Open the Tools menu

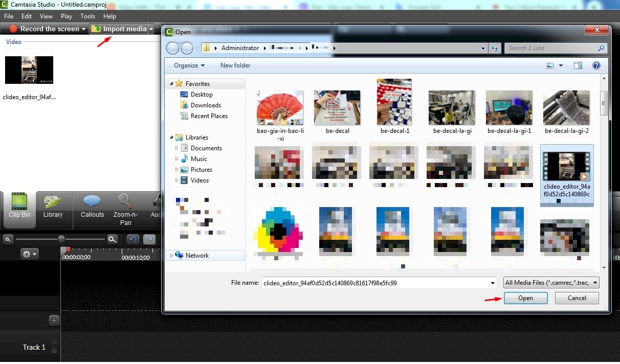tap(87, 16)
